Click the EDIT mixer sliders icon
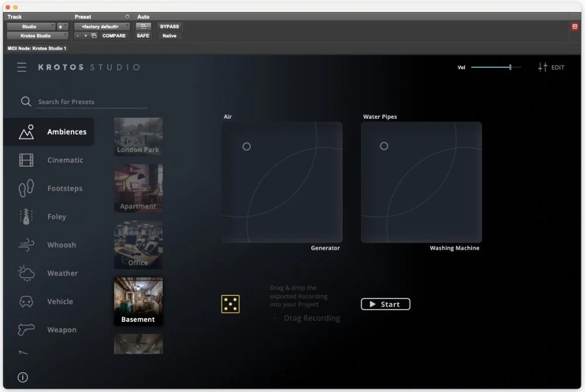This screenshot has height=392, width=585. tap(542, 67)
